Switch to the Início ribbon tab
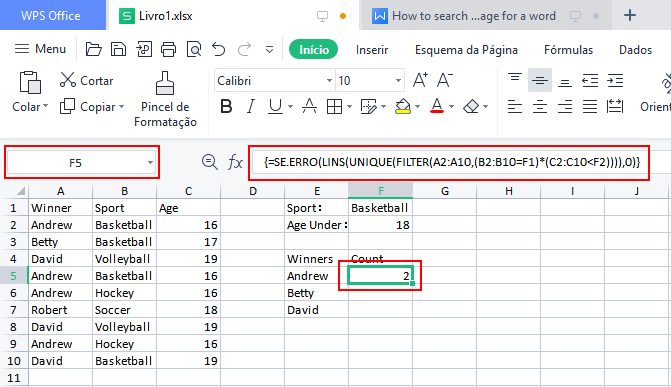 point(313,50)
